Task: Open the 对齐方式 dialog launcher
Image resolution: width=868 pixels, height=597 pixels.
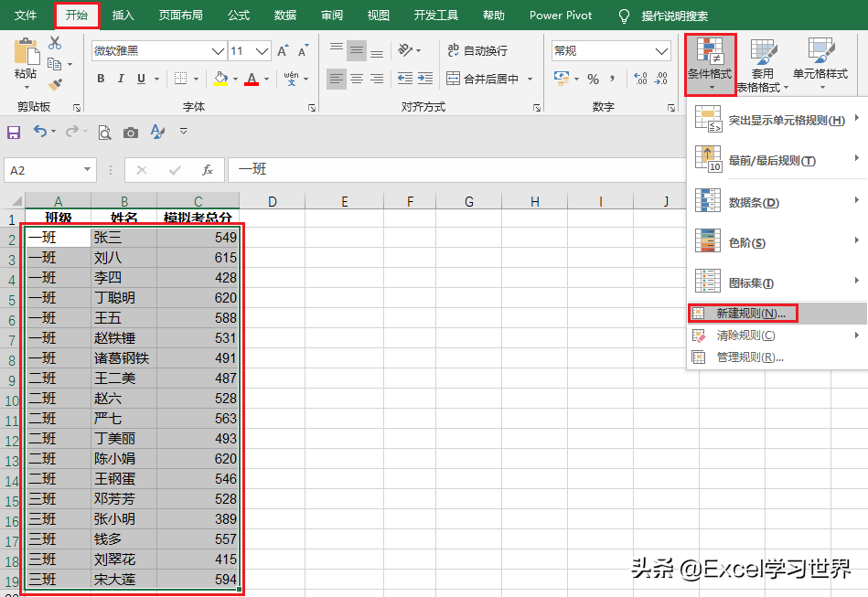Action: tap(536, 108)
